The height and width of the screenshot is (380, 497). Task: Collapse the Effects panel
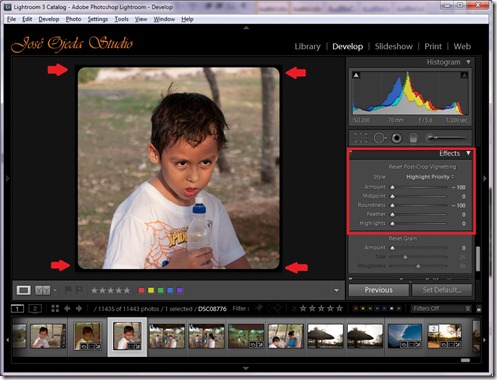(x=468, y=153)
